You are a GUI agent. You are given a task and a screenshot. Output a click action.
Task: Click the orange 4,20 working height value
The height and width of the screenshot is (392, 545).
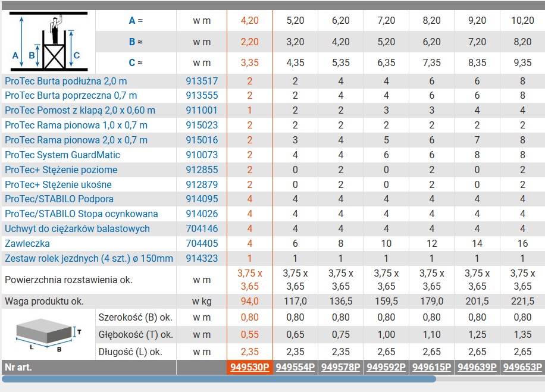(250, 20)
